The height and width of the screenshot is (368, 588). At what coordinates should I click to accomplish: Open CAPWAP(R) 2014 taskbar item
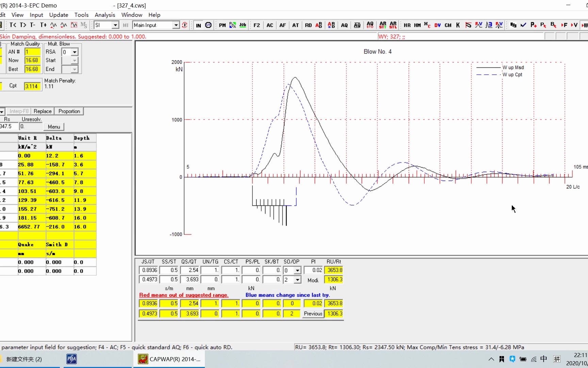(169, 359)
